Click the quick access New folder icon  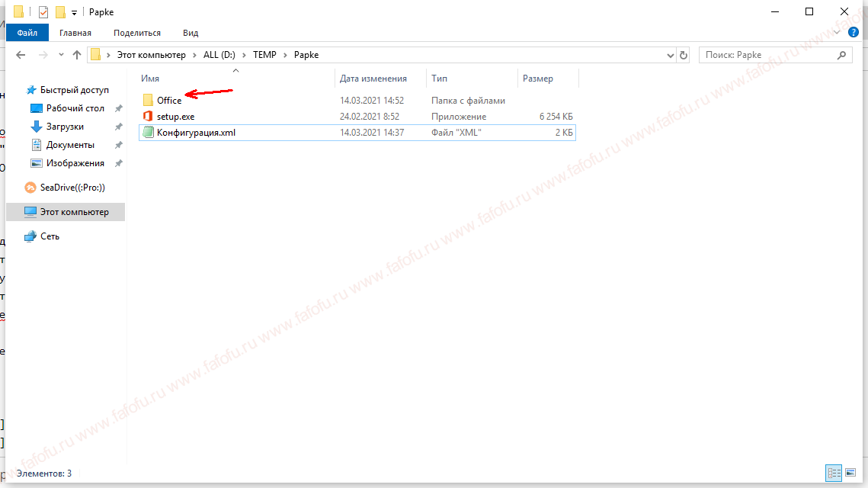point(60,11)
